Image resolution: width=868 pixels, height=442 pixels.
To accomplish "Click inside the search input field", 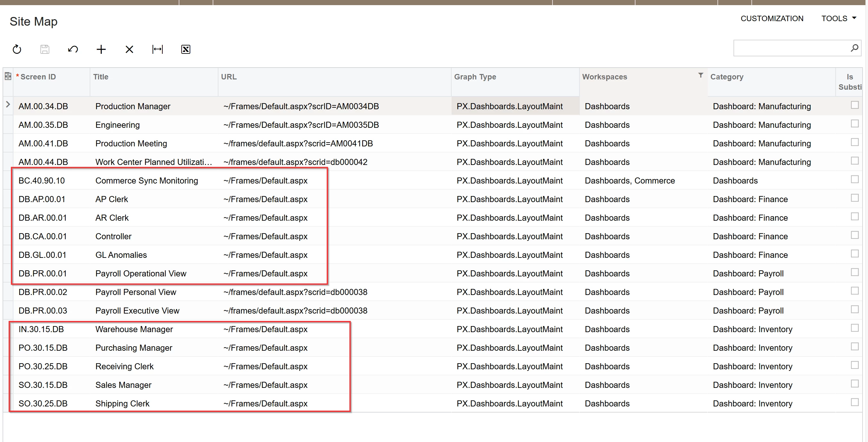I will pos(790,48).
